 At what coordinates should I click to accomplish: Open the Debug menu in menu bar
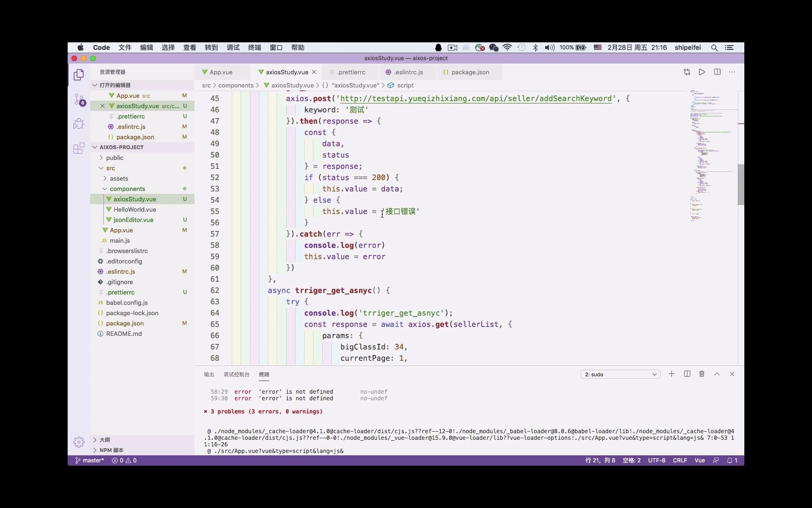[233, 48]
